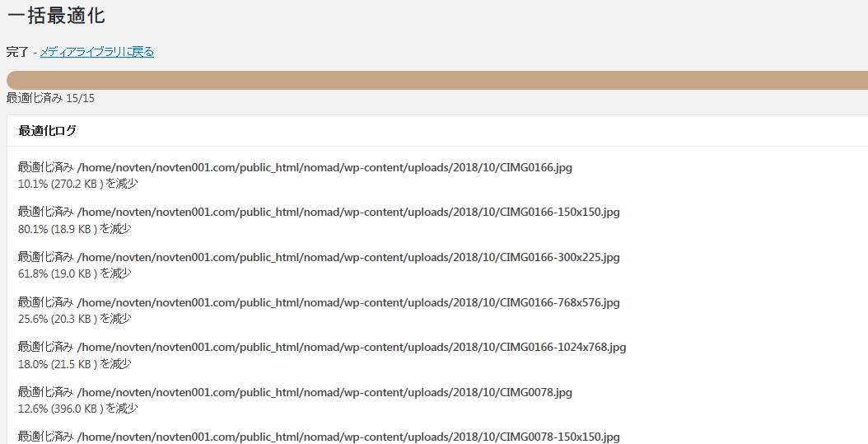The height and width of the screenshot is (444, 868).
Task: Select the CIMG0166-768x576.jpg log entry
Action: click(348, 302)
